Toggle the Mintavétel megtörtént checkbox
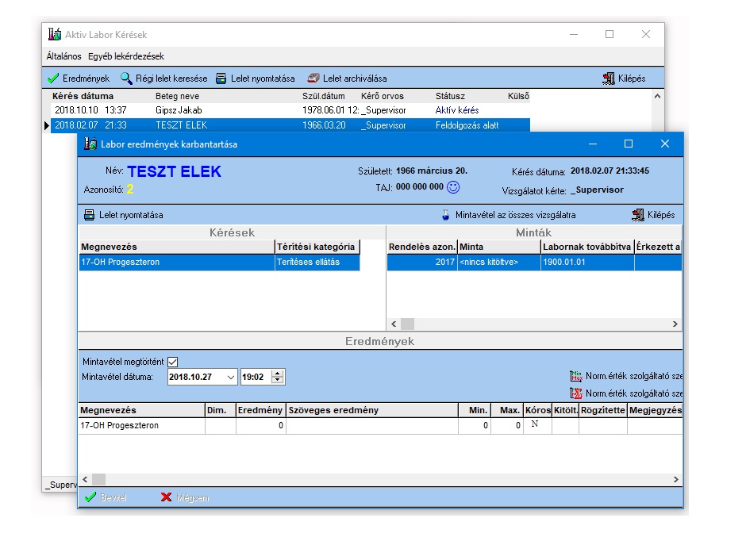Image resolution: width=746 pixels, height=560 pixels. point(173,362)
